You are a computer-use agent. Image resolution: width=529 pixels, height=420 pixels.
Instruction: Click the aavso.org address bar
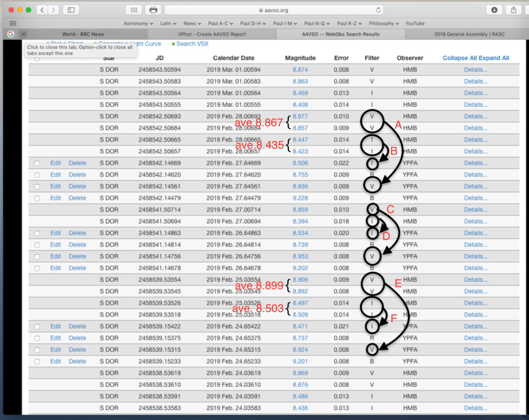[x=274, y=10]
